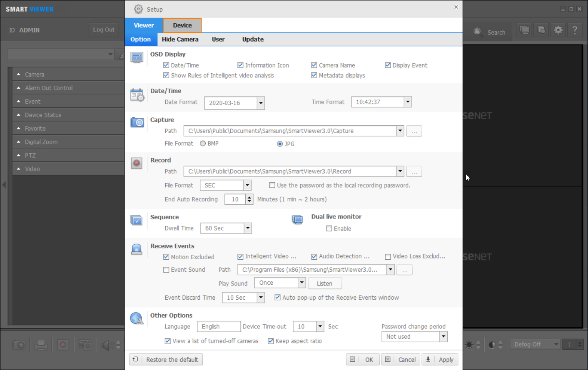The height and width of the screenshot is (370, 588).
Task: Click the Date/Time calendar icon
Action: (x=137, y=95)
